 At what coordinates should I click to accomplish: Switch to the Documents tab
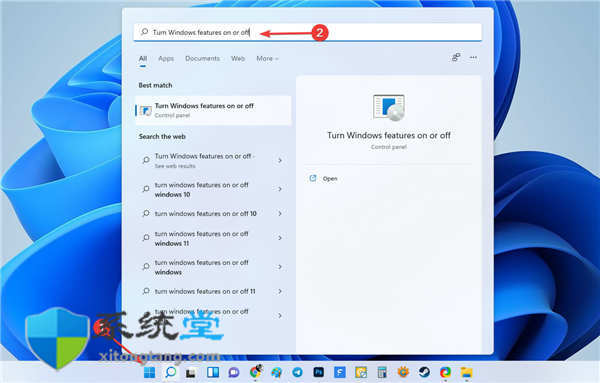pos(202,59)
